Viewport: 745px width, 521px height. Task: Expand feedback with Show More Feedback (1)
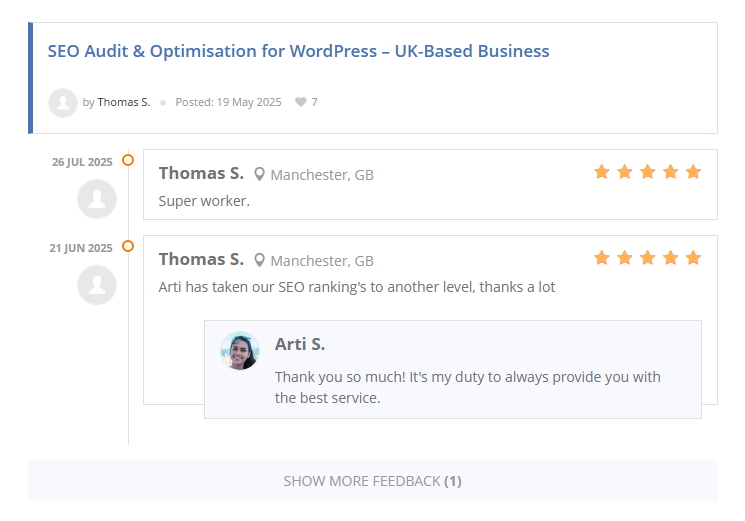(372, 481)
